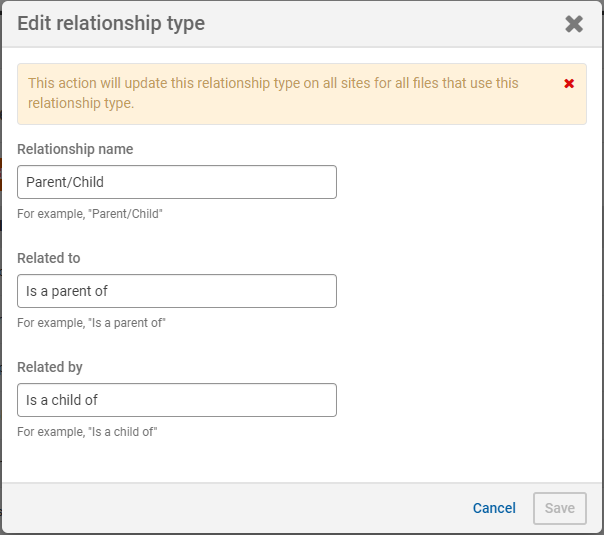Click the 'For example, "Parent/Child"' hint text

(x=90, y=214)
